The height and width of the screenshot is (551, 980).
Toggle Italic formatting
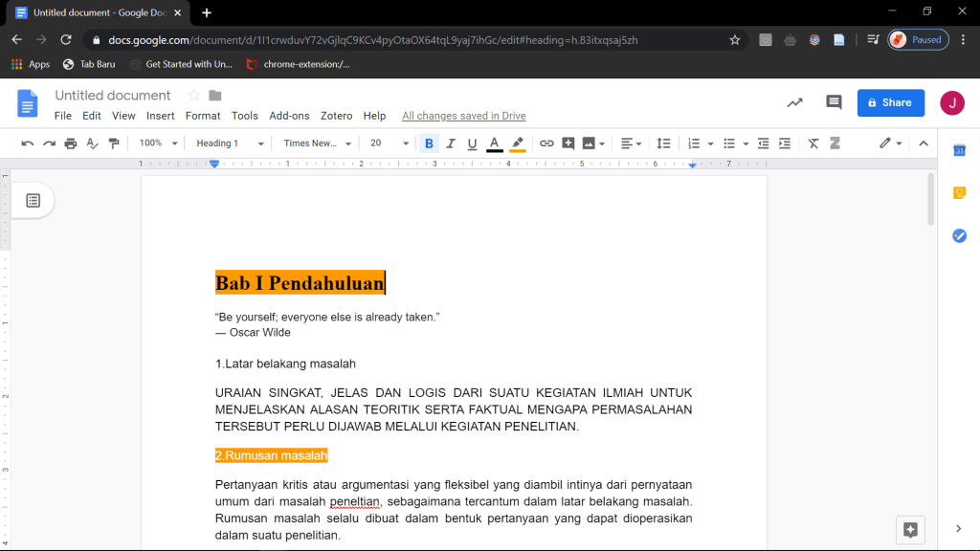pos(451,143)
